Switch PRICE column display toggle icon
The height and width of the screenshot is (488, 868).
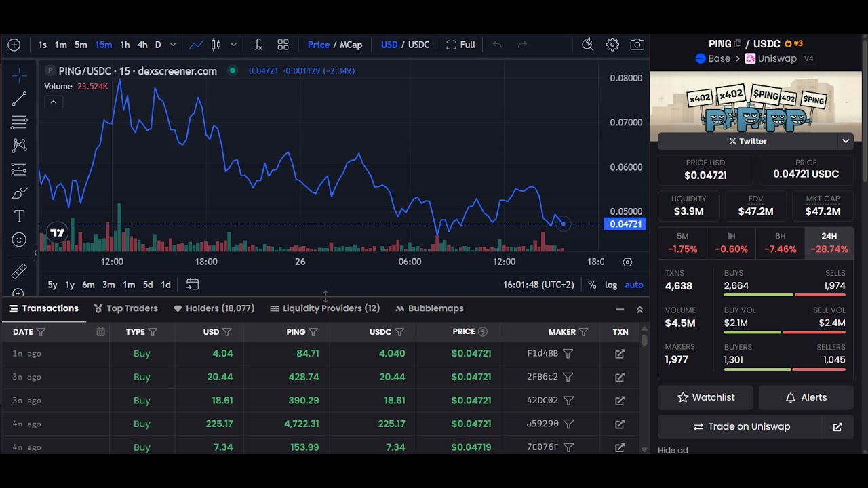[483, 332]
